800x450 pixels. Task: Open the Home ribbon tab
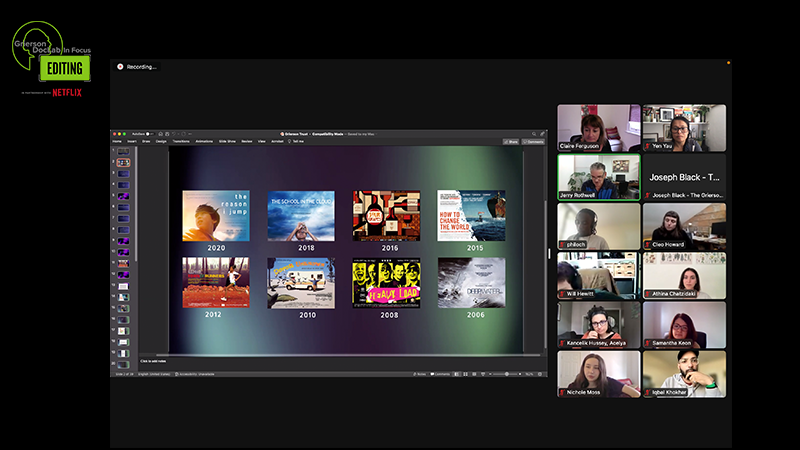(117, 141)
